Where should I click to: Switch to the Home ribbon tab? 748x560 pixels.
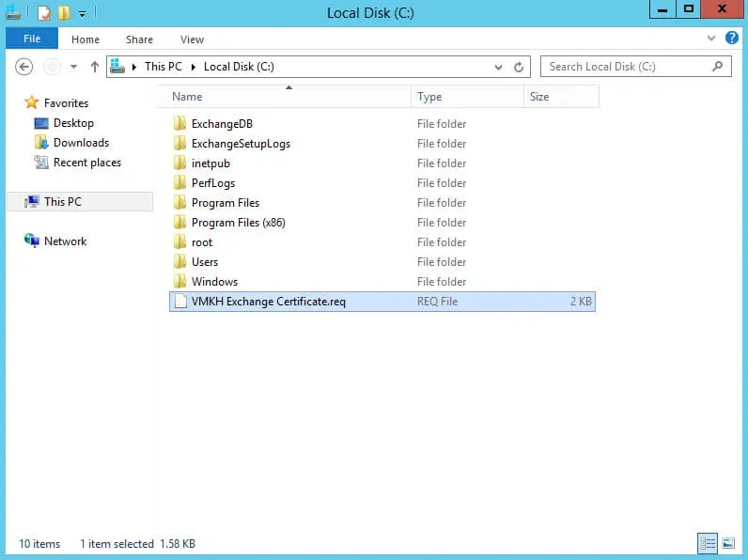86,39
